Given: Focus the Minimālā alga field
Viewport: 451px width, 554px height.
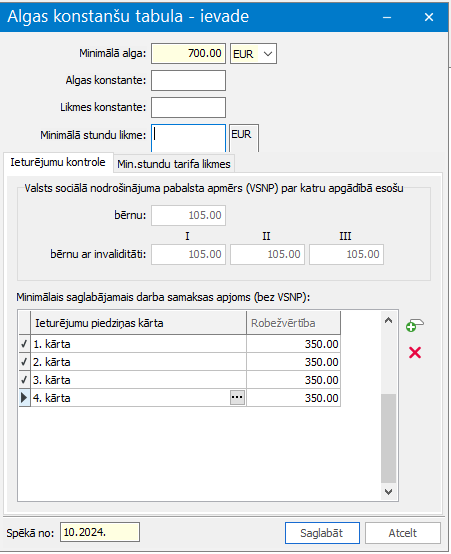Looking at the screenshot, I should click(x=188, y=54).
